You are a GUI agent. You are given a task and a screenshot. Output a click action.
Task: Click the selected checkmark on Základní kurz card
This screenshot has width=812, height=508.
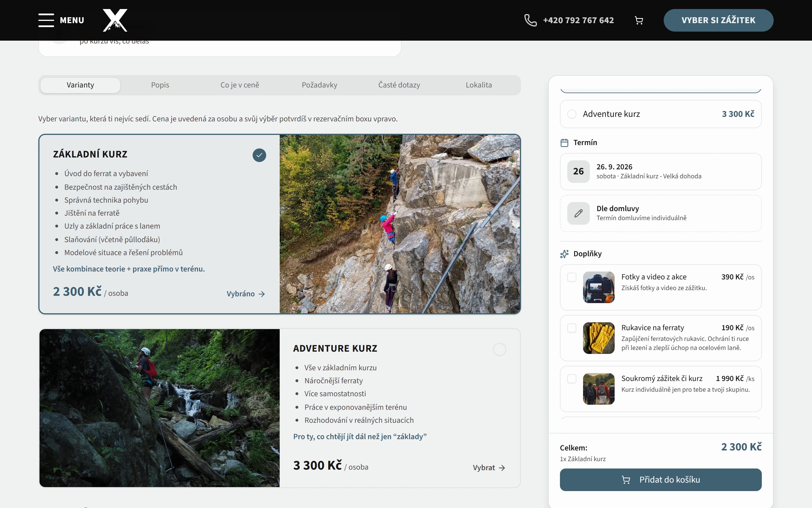[x=259, y=155]
